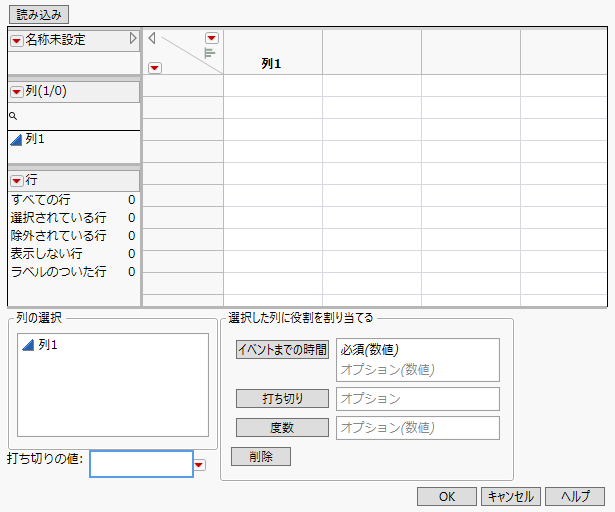Viewport: 615px width, 512px height.
Task: Click the 度数 role button
Action: click(x=282, y=428)
